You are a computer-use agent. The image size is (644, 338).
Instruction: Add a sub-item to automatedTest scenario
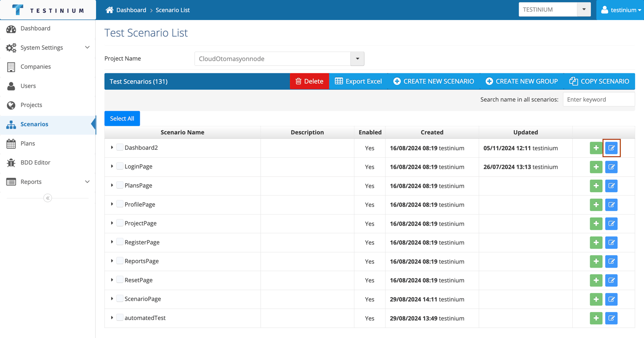click(596, 318)
